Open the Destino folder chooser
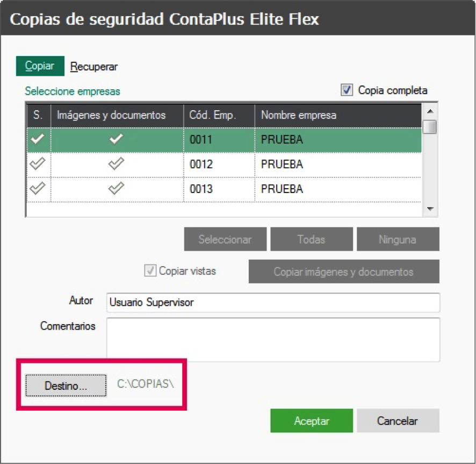476x464 pixels. tap(66, 386)
